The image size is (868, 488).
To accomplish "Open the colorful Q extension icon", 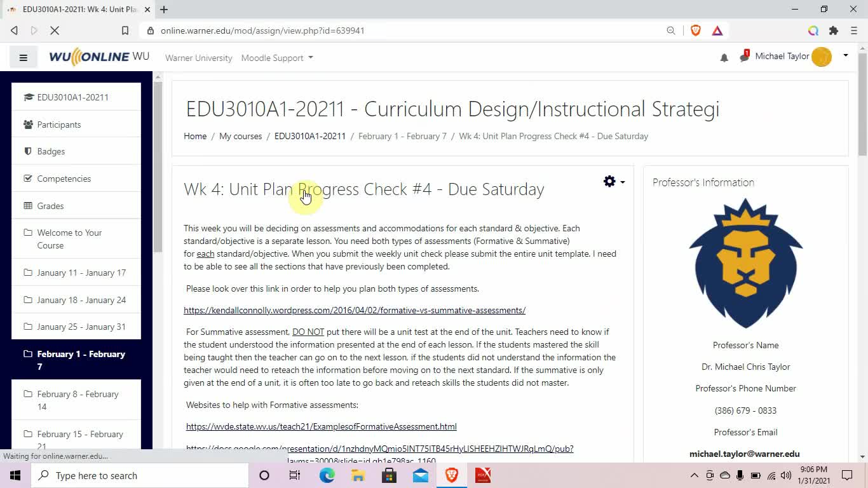I will [813, 30].
